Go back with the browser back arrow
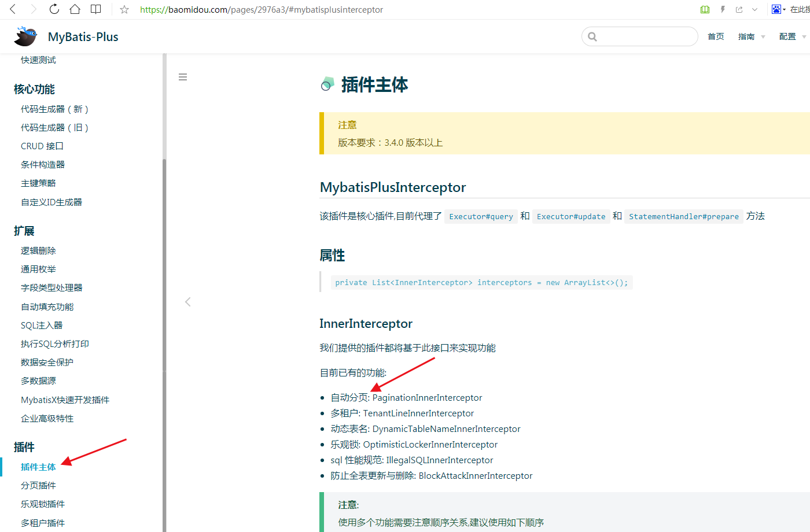Image resolution: width=810 pixels, height=532 pixels. coord(13,9)
